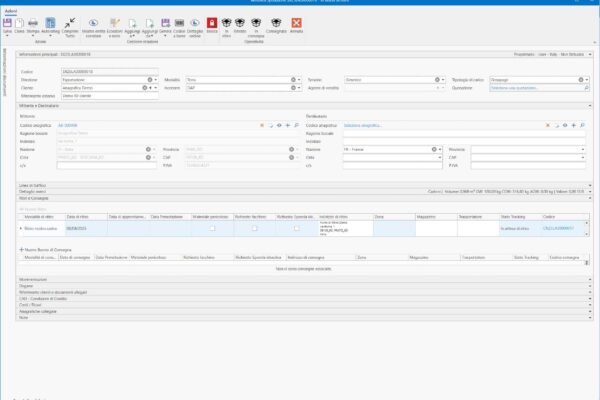600x400 pixels.
Task: Expand the Dettaglio merci section
Action: (590, 191)
